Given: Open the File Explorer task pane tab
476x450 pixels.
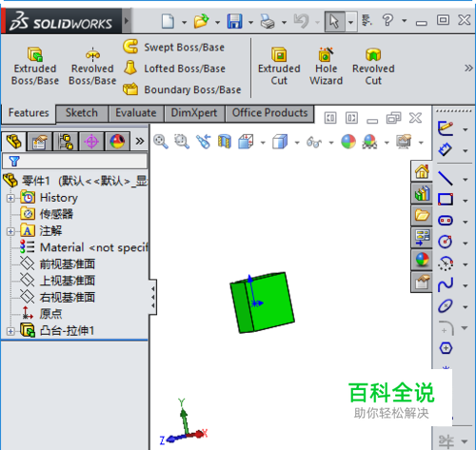Looking at the screenshot, I should [422, 215].
